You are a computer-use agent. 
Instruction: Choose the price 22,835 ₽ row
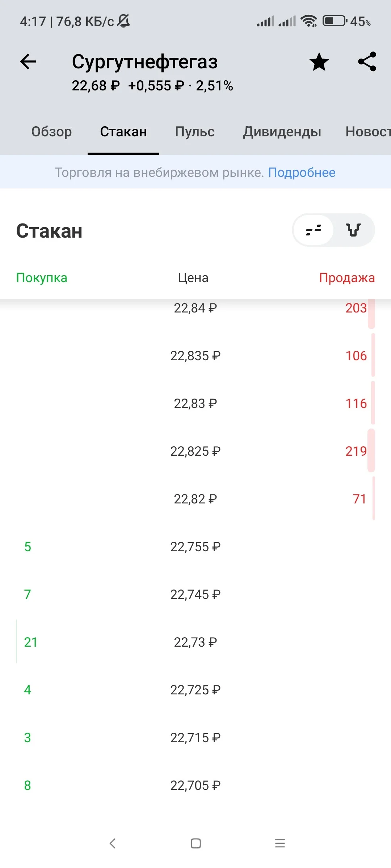coord(195,356)
